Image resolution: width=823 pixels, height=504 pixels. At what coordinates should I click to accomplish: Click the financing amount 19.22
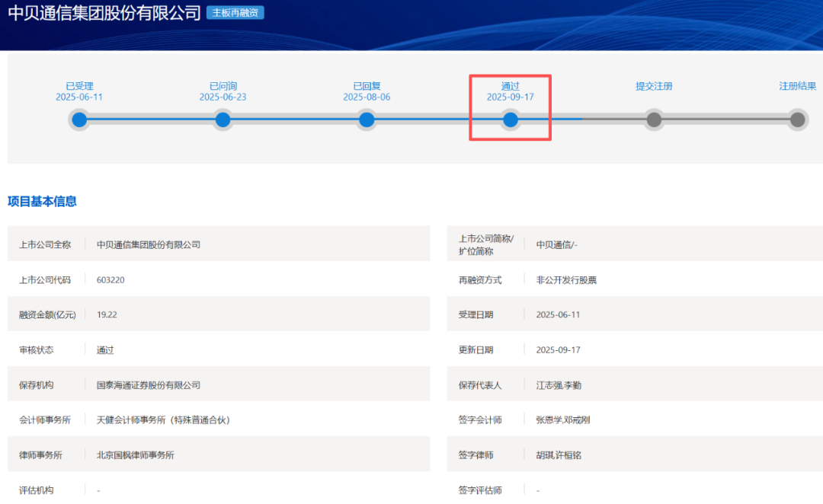(107, 314)
